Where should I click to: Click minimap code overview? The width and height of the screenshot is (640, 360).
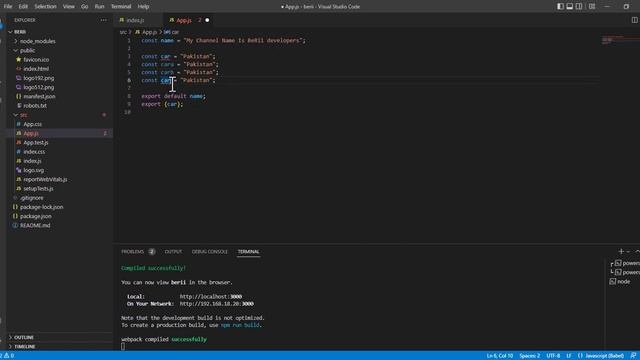[x=620, y=40]
